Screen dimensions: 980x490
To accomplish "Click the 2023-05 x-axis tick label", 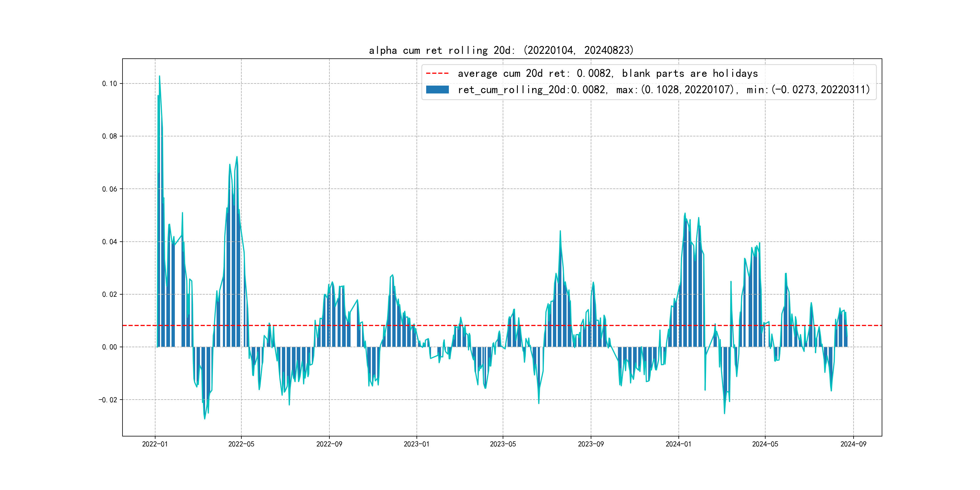I will 503,444.
